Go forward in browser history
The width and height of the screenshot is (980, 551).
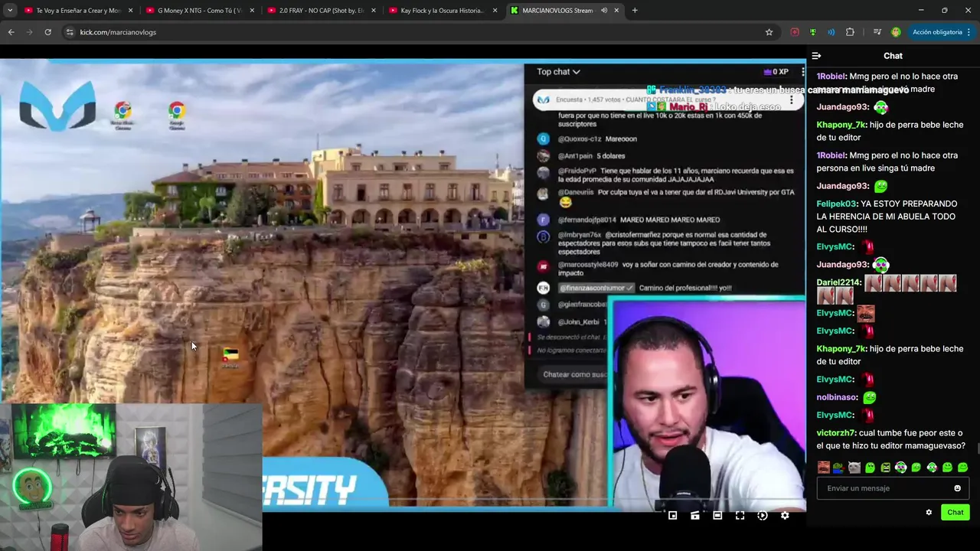[x=29, y=32]
